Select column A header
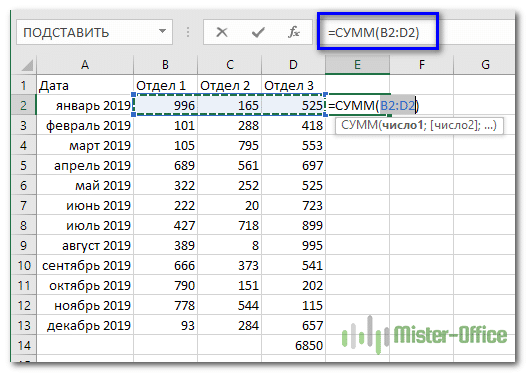526x373 pixels. [85, 65]
